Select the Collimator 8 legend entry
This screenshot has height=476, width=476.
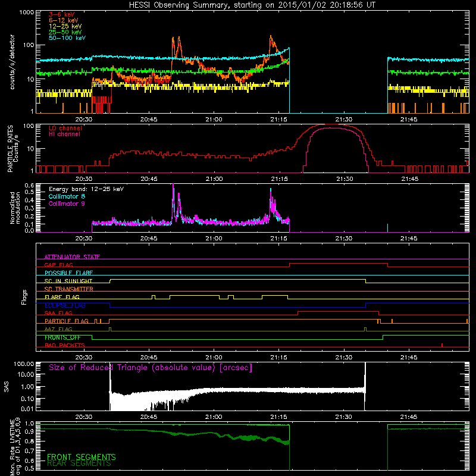click(67, 196)
